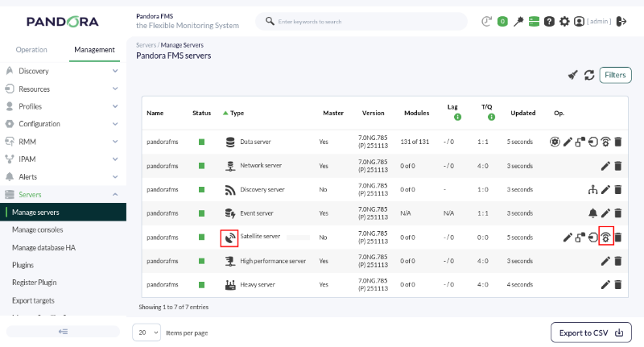Click the refresh icon next to Filters
Screen dimensions: 644x347
tap(589, 75)
